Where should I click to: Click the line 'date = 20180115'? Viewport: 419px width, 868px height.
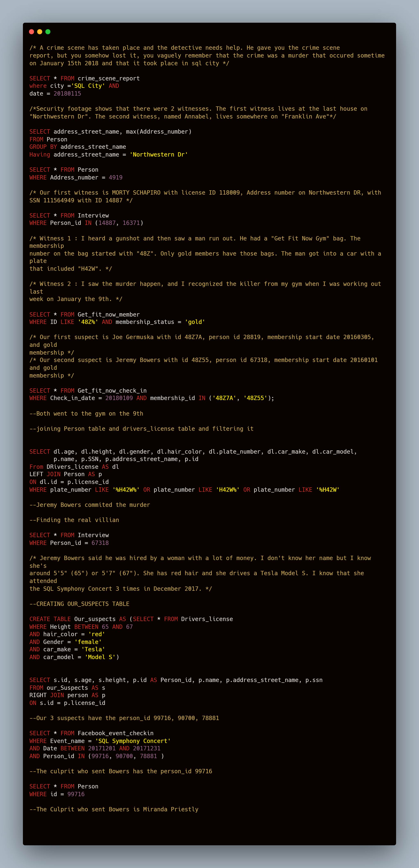coord(55,94)
